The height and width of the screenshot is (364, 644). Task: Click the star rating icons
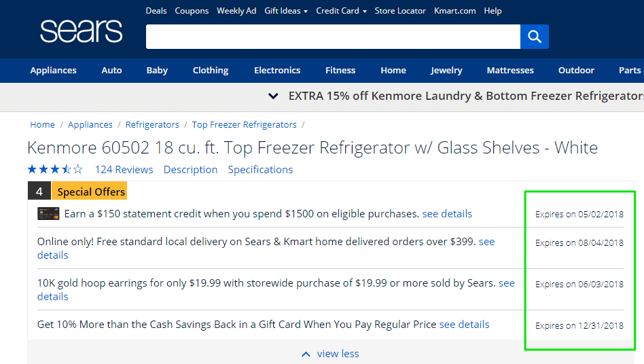click(55, 169)
